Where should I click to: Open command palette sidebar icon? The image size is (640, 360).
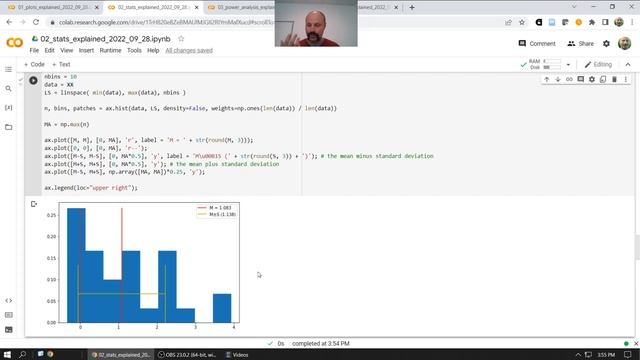click(9, 315)
